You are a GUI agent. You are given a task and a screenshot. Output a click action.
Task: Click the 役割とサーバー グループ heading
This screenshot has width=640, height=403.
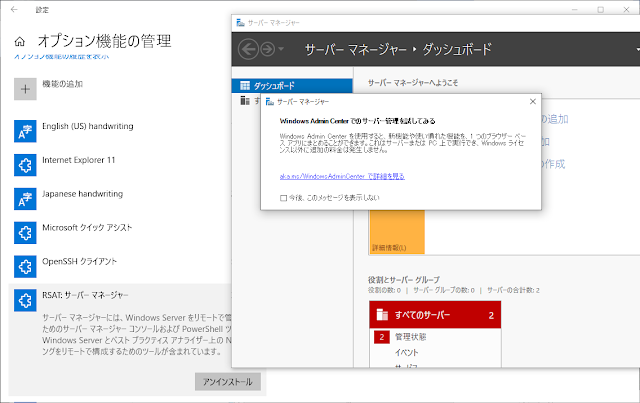click(x=404, y=280)
